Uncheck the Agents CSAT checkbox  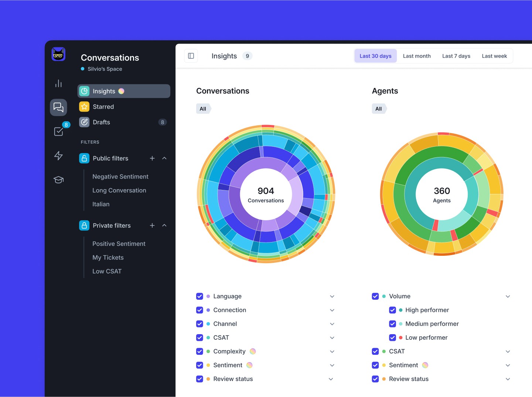pos(375,352)
